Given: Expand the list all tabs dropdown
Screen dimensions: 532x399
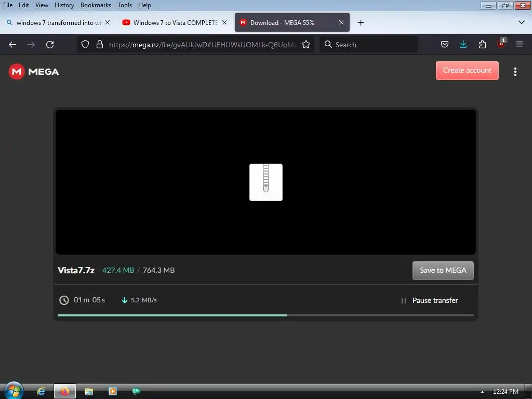Looking at the screenshot, I should (x=522, y=22).
